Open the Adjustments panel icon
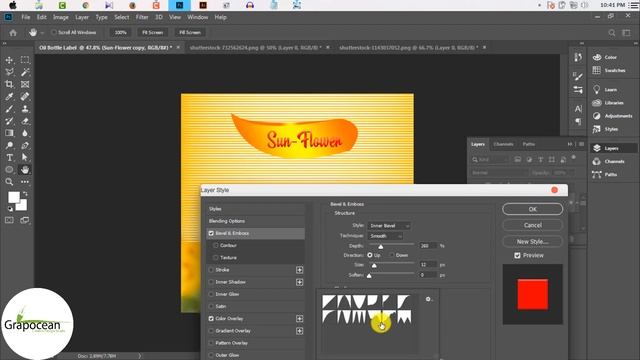This screenshot has width=640, height=360. (597, 116)
